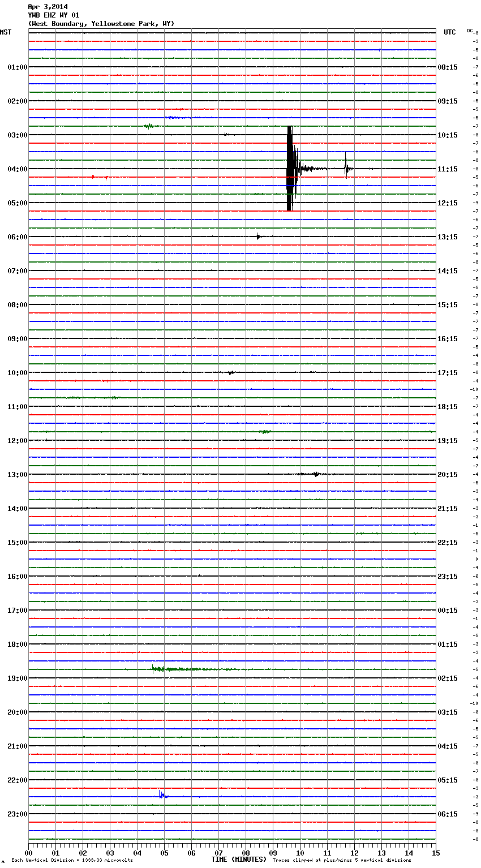Viewport: 481px width, 868px height.
Task: Click the UTC time label "18:15"
Action: click(x=448, y=407)
